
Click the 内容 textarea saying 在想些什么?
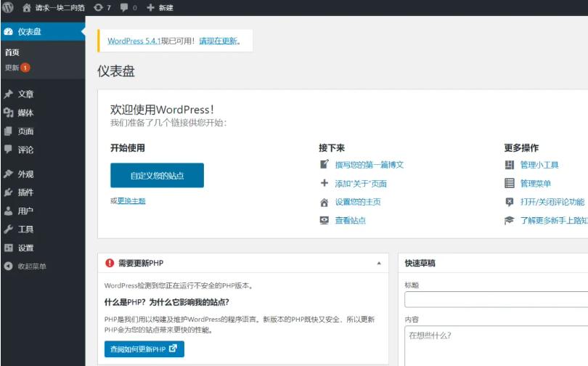click(496, 346)
